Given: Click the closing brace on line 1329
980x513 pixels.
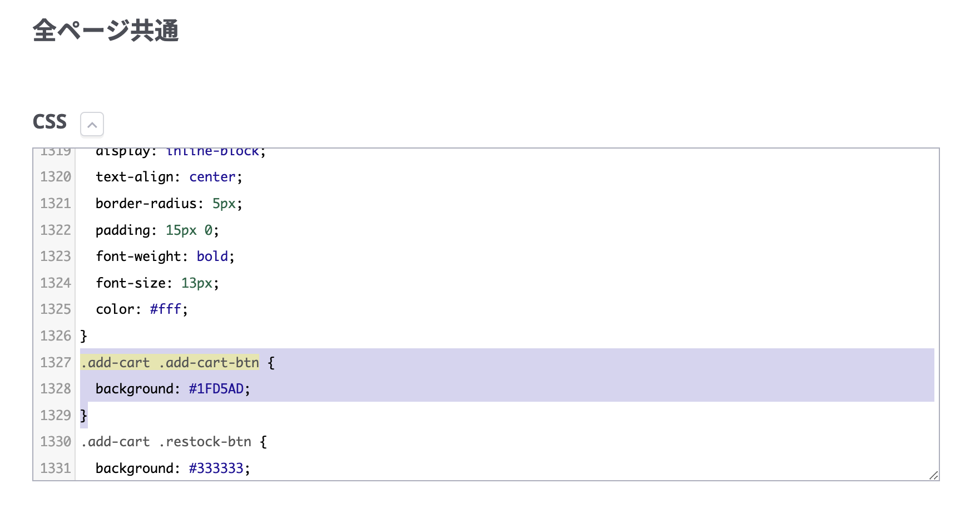Looking at the screenshot, I should [x=84, y=416].
